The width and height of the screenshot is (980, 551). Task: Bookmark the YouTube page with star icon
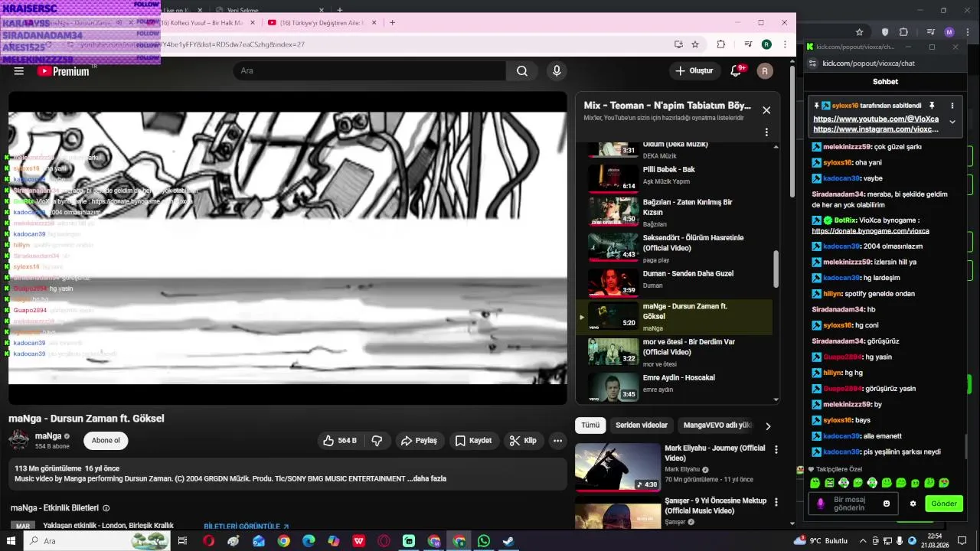pyautogui.click(x=695, y=44)
